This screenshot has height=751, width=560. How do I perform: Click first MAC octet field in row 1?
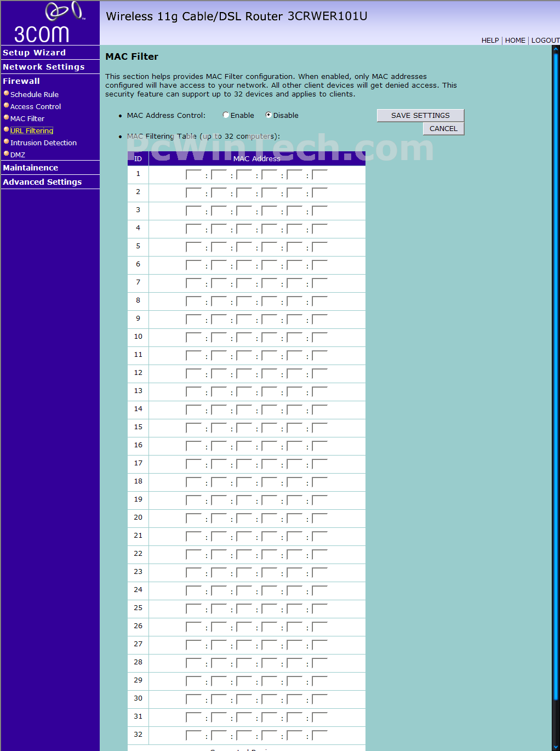tap(194, 175)
